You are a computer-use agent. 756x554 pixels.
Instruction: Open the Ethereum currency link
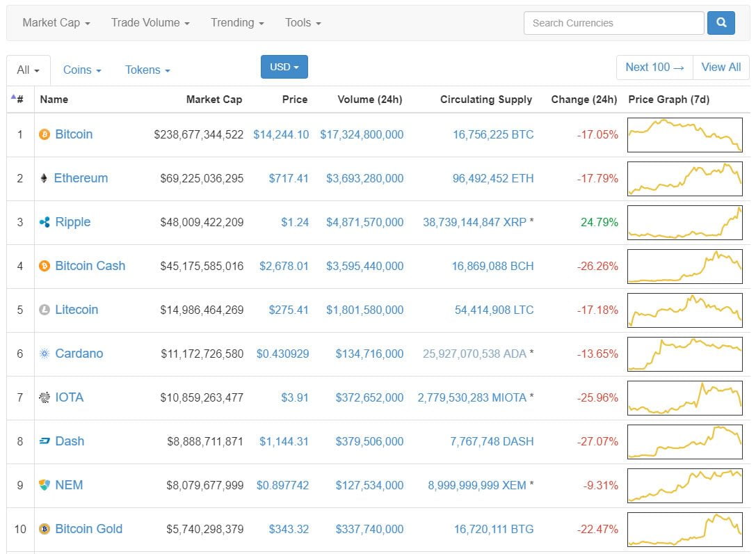pyautogui.click(x=81, y=178)
